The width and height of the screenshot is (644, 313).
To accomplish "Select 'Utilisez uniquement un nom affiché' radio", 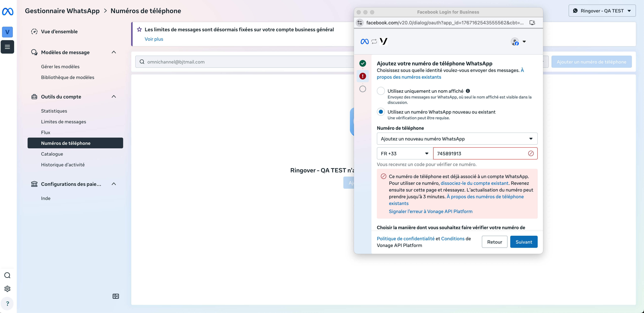I will 381,91.
